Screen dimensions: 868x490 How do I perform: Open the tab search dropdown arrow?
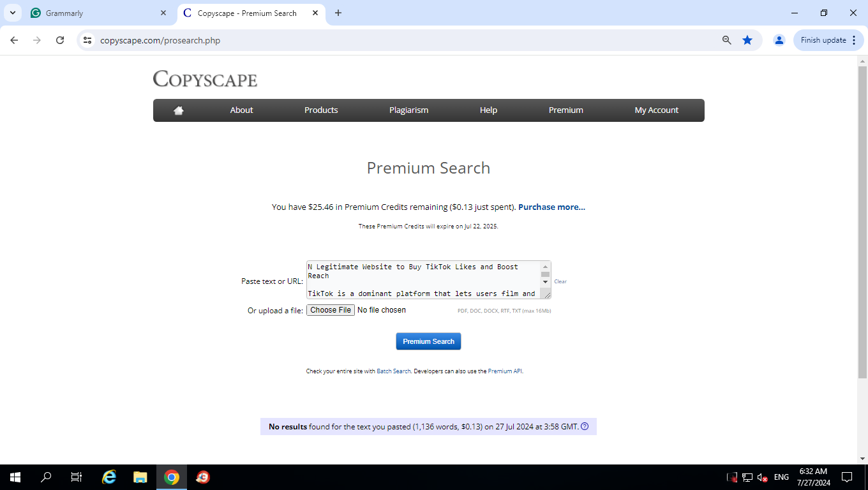(13, 13)
